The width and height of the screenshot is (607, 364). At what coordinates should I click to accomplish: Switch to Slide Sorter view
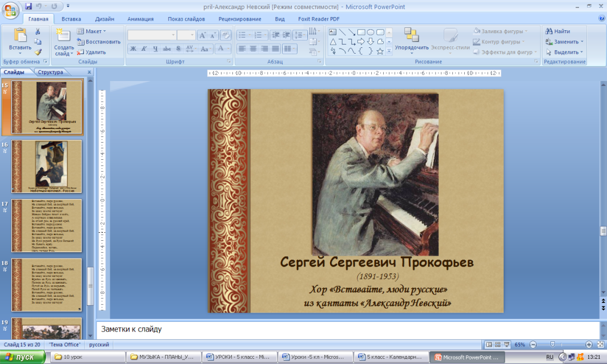[x=498, y=345]
